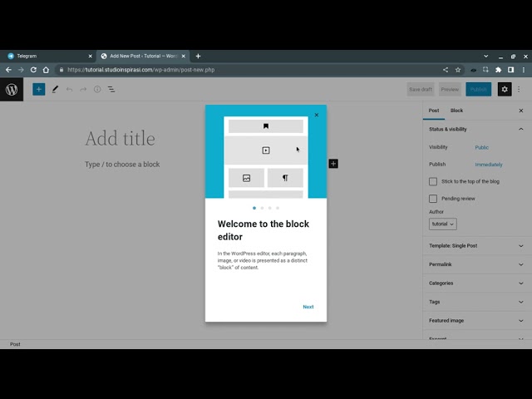Add block using inline plus icon
The image size is (532, 399).
point(333,164)
